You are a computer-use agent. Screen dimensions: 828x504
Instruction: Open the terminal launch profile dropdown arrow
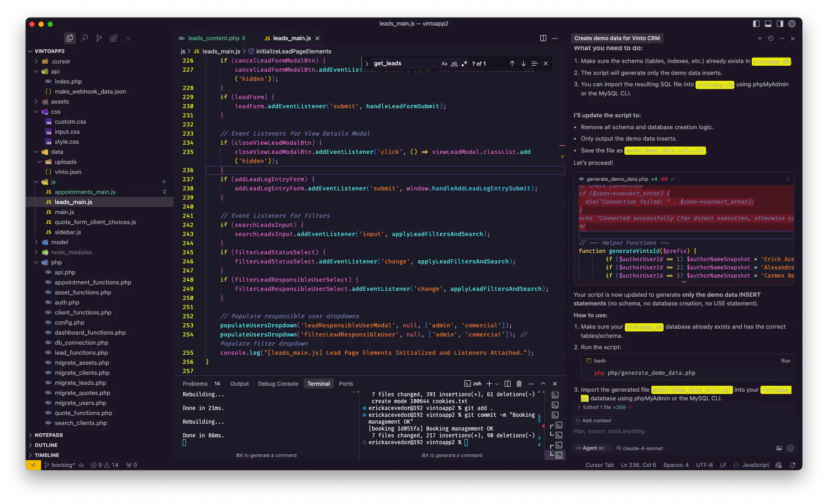pyautogui.click(x=497, y=384)
